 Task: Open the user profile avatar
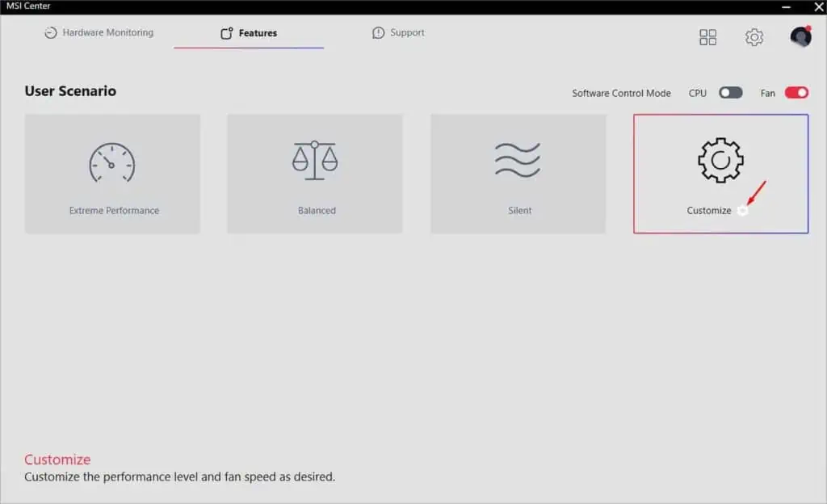[799, 36]
